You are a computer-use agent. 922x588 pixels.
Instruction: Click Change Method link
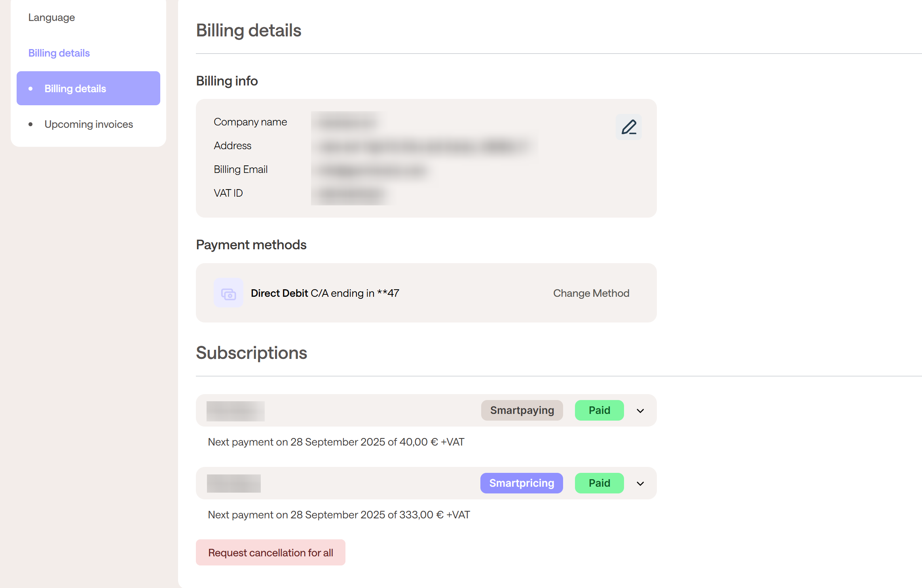click(x=591, y=293)
